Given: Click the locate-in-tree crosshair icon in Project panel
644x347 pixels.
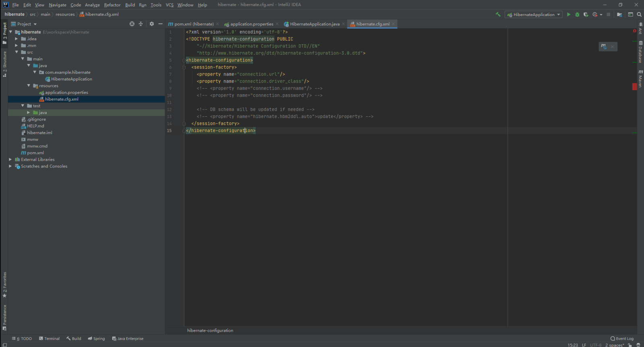Looking at the screenshot, I should [x=132, y=24].
